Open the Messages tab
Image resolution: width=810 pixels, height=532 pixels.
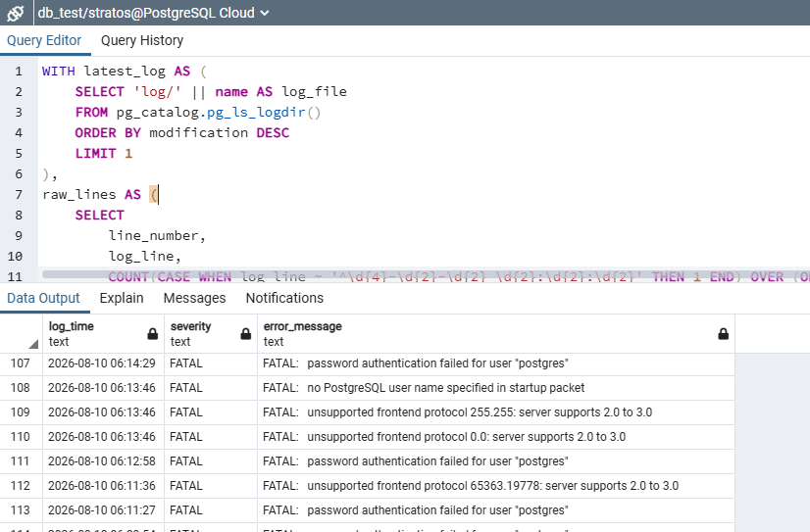tap(195, 298)
